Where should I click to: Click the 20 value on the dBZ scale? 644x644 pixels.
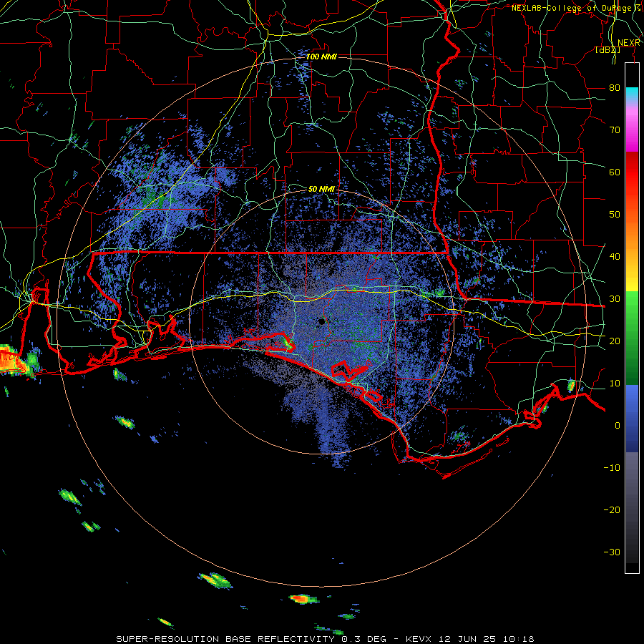[615, 341]
